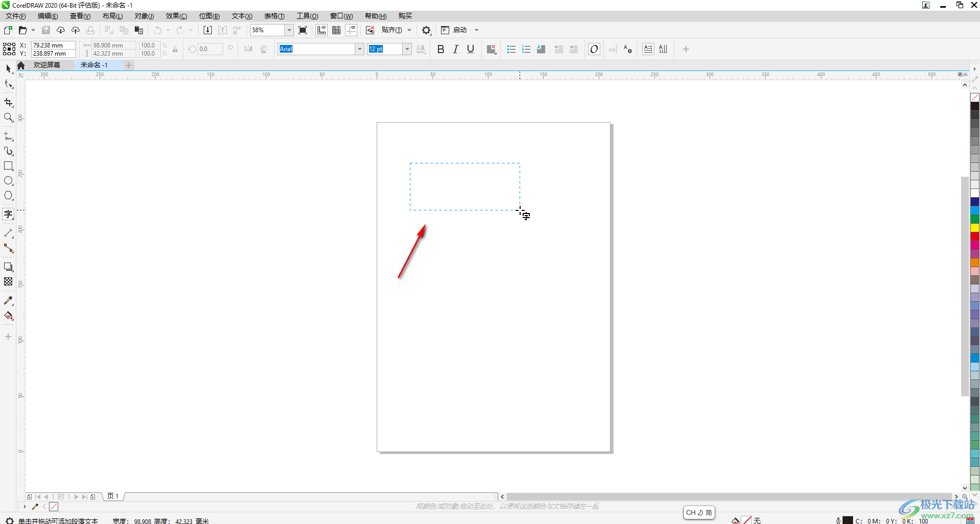Click the 页 1 page tab
Screen dimensions: 980x524
113,496
